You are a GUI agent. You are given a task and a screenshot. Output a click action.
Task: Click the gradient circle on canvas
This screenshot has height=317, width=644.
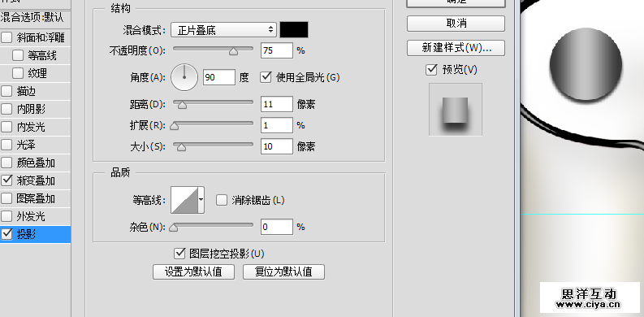pyautogui.click(x=586, y=64)
